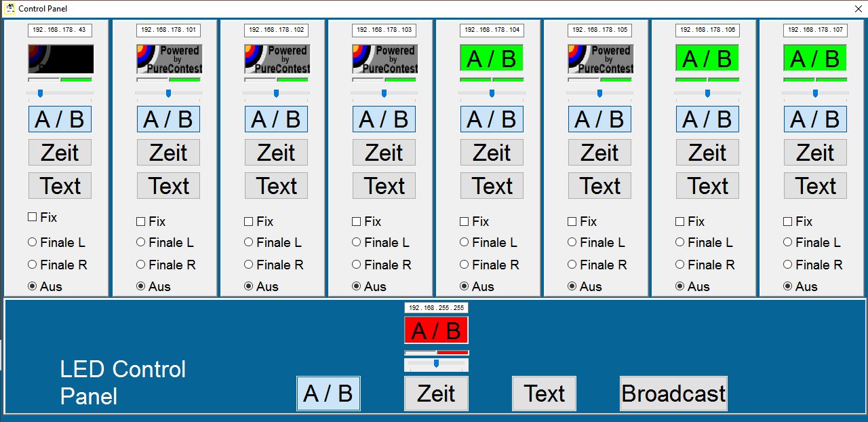The height and width of the screenshot is (422, 868).
Task: Select Finale R for 192.168.178.105 panel
Action: [572, 265]
